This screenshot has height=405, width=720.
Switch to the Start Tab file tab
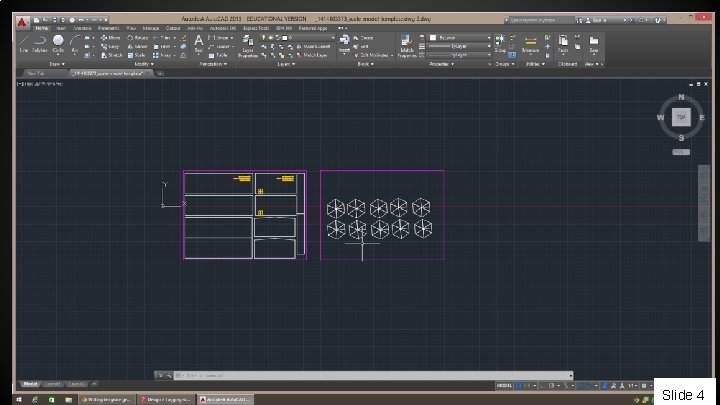[x=34, y=73]
